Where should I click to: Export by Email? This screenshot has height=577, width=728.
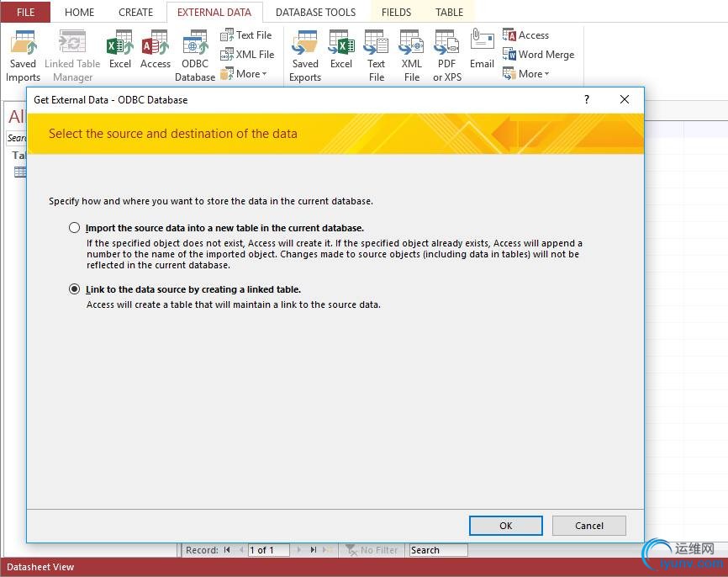click(482, 50)
